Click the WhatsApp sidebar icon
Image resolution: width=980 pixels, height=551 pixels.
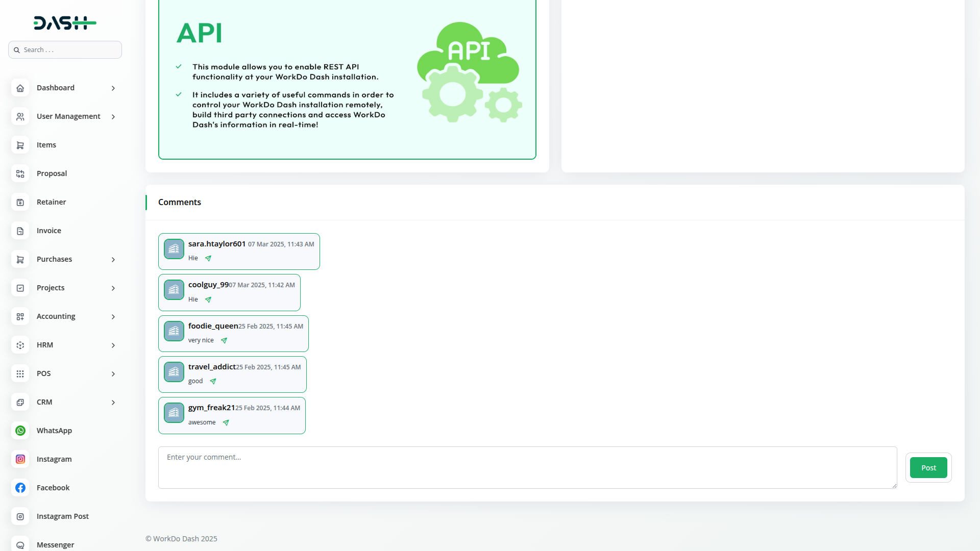click(x=20, y=431)
